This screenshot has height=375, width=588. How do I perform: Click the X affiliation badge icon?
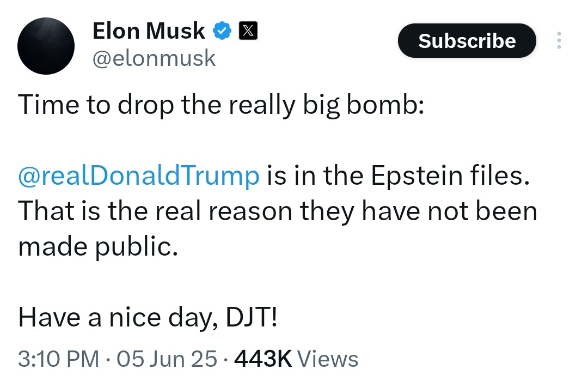pos(247,32)
